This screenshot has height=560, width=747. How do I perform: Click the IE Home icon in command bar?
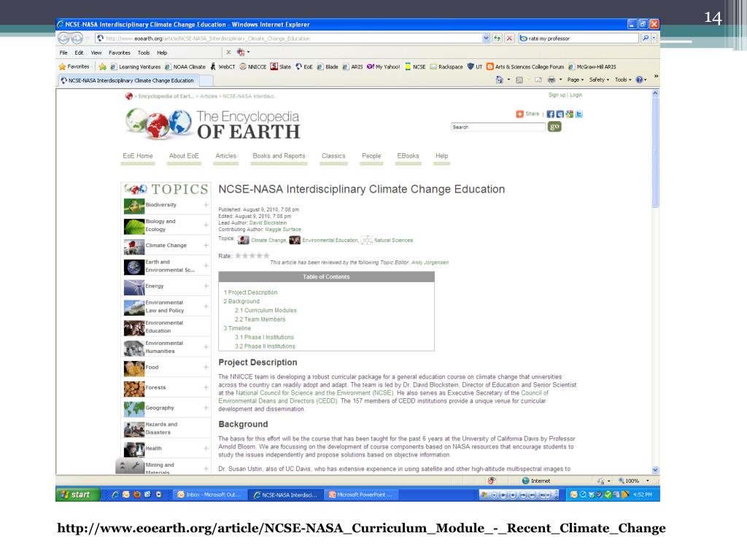pos(499,80)
